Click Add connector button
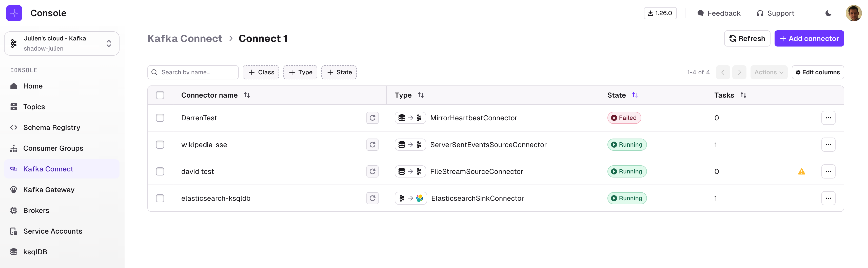This screenshot has width=868, height=268. tap(809, 38)
